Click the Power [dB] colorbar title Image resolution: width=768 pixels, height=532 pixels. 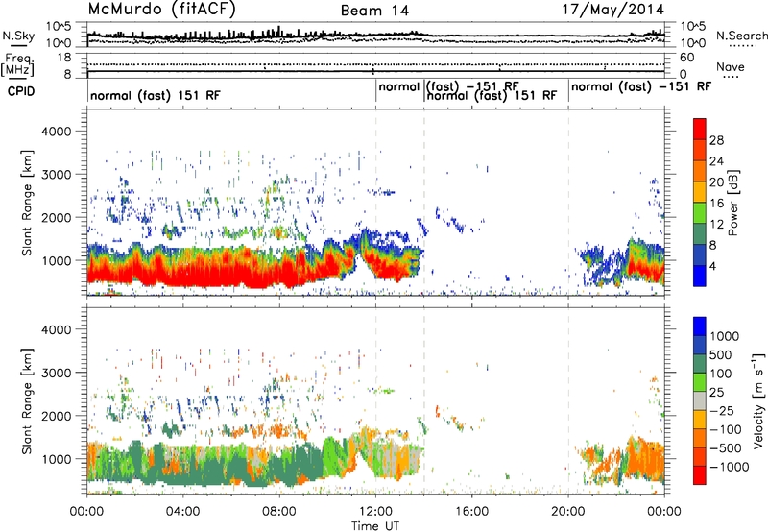click(x=732, y=203)
